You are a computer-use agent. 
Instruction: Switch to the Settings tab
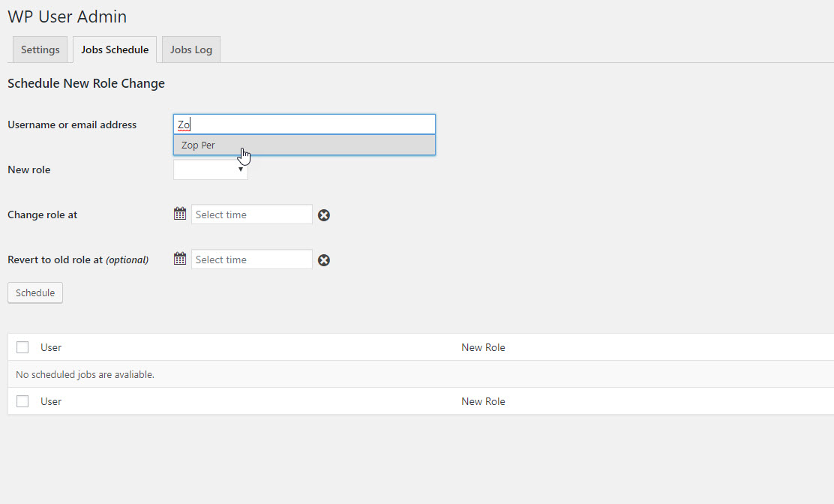tap(40, 49)
